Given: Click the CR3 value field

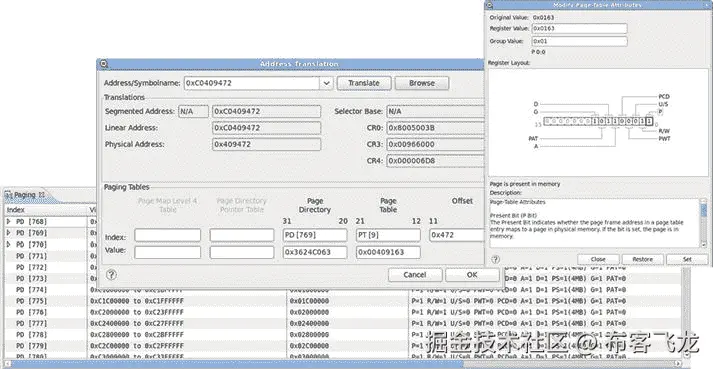Looking at the screenshot, I should 435,144.
